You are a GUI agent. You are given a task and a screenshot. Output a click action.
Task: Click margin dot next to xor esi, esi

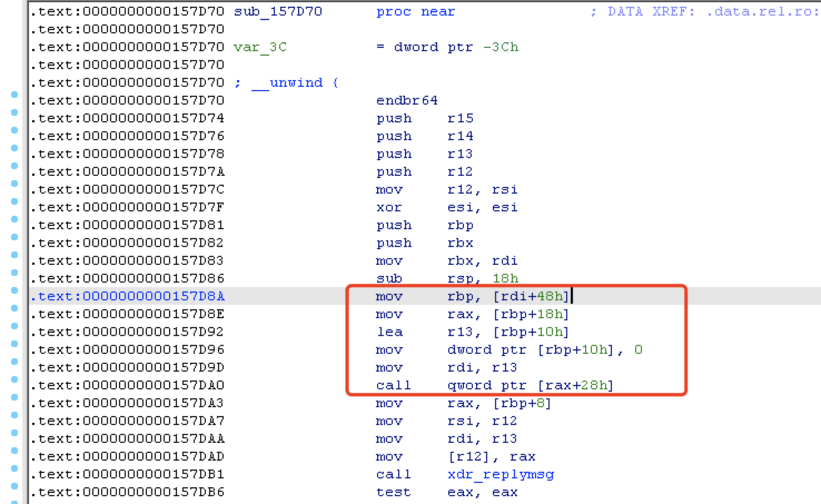coord(14,201)
